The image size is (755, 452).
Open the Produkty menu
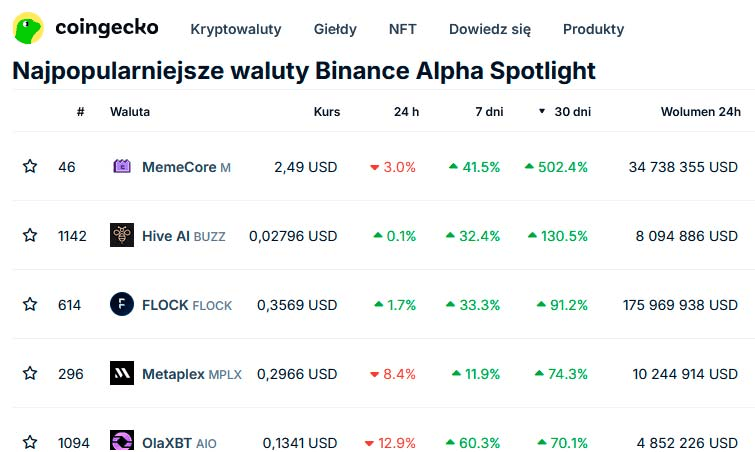593,29
